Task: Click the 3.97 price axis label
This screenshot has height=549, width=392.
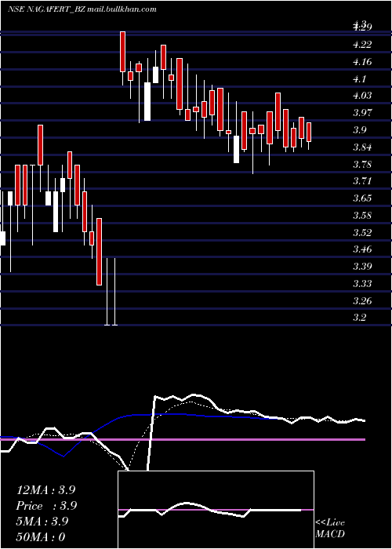Action: click(362, 113)
